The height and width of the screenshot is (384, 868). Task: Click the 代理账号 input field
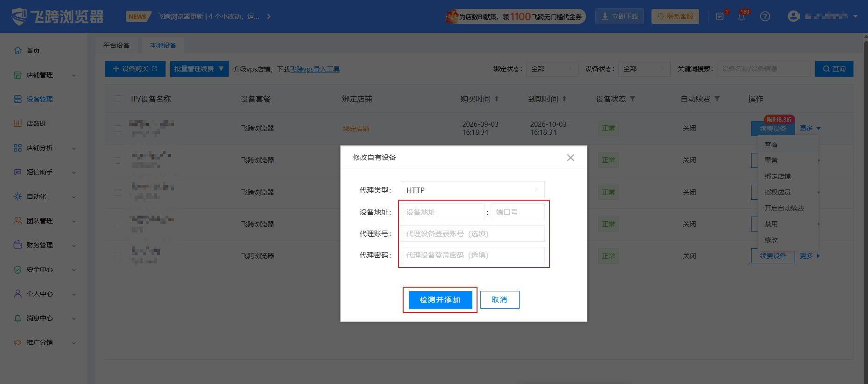click(473, 233)
